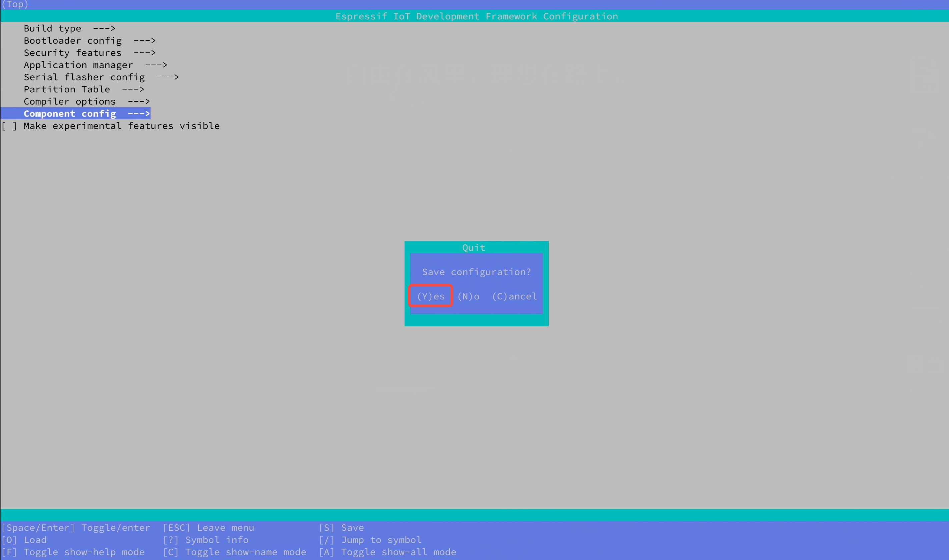Open Bootloader config submenu
This screenshot has width=949, height=560.
89,40
